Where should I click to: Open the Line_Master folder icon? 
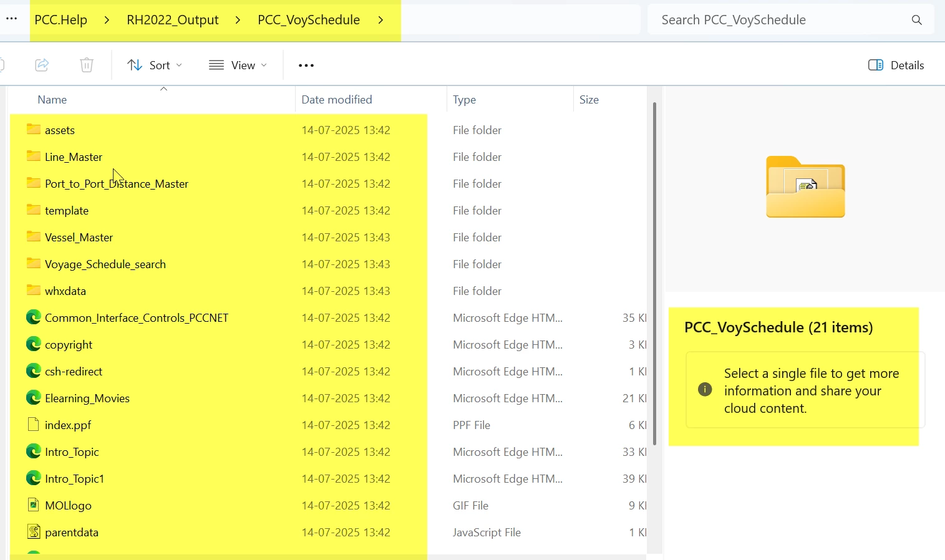(x=34, y=157)
